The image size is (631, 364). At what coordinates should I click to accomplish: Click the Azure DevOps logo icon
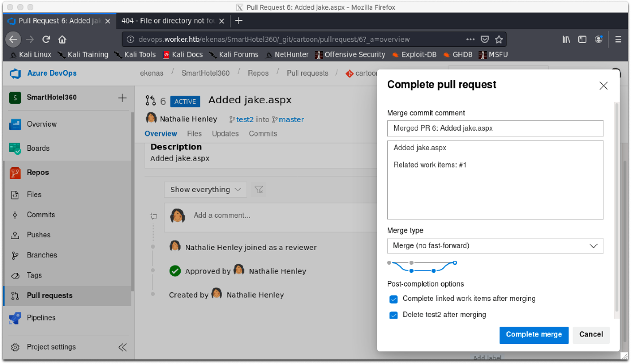(x=15, y=73)
